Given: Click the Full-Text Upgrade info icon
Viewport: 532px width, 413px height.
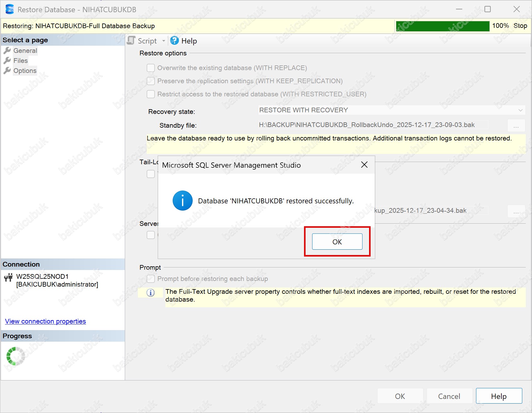Looking at the screenshot, I should click(150, 293).
